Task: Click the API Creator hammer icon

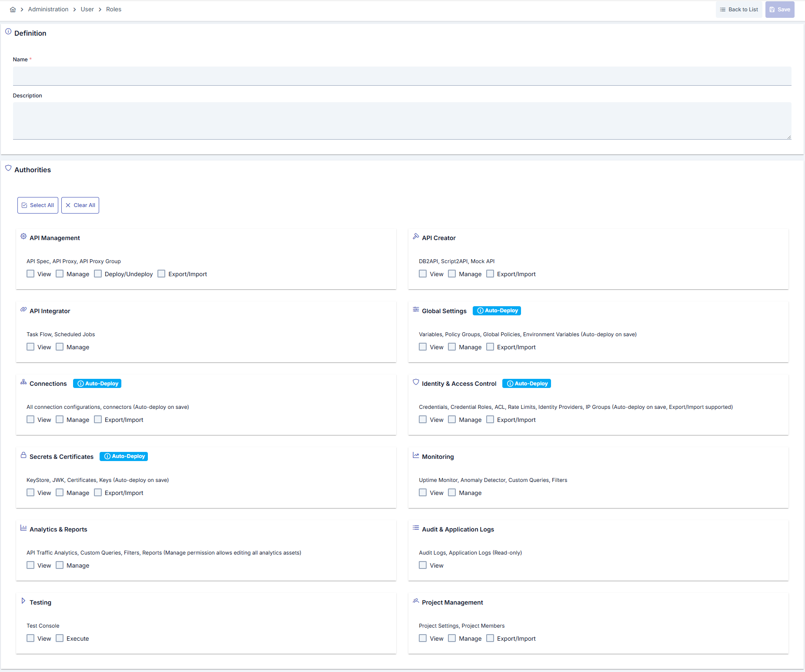Action: coord(416,236)
